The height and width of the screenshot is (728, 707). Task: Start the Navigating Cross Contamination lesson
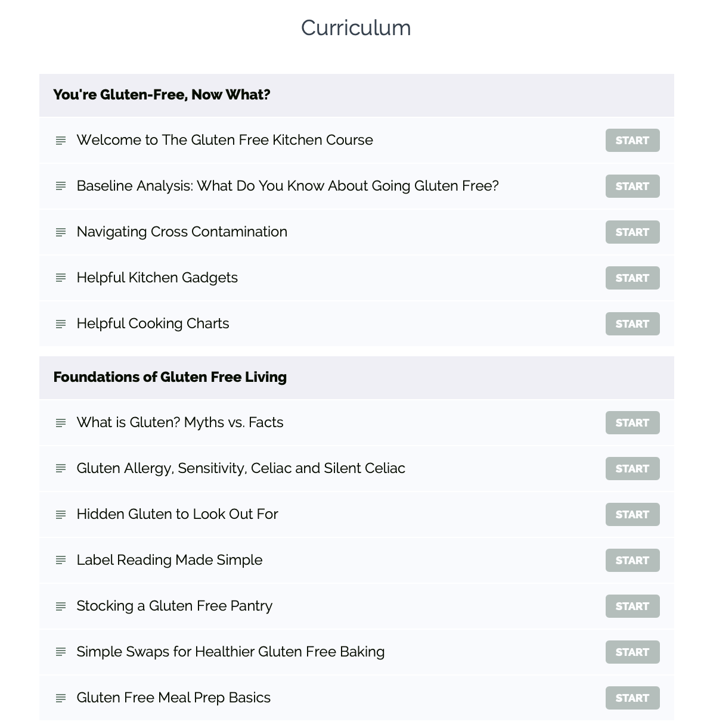632,232
